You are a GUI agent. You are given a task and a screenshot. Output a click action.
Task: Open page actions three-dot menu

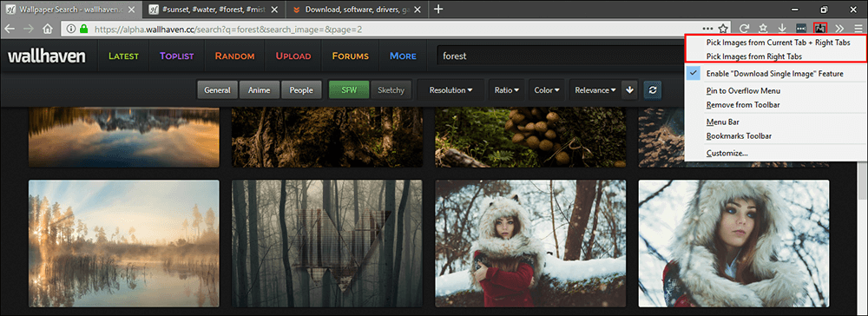click(707, 29)
